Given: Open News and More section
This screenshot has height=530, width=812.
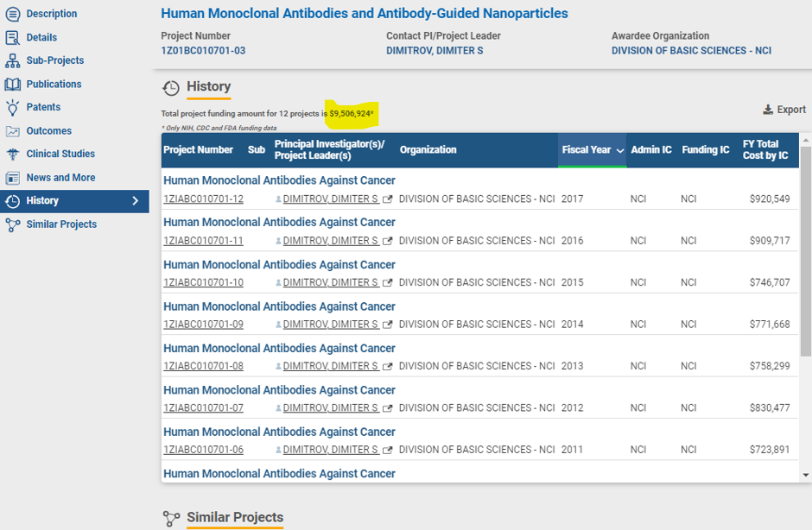Looking at the screenshot, I should pos(60,178).
